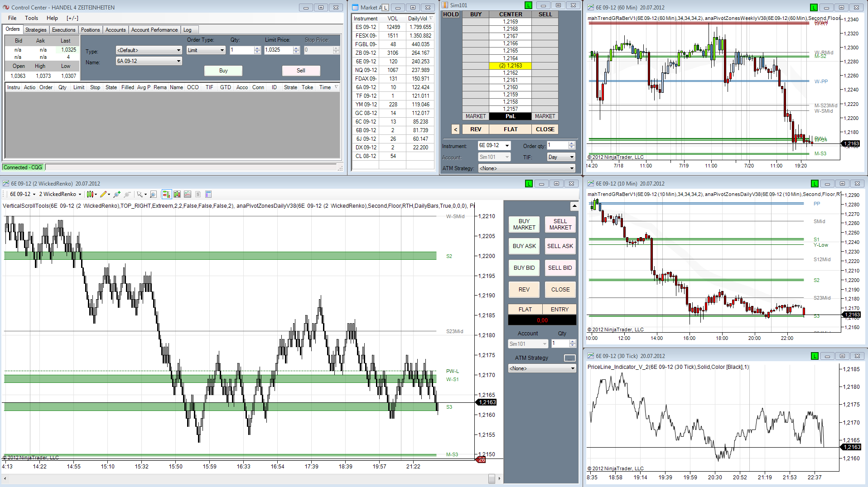868x487 pixels.
Task: Open Renko chart 6E 09-12 instrument dropdown
Action: click(x=22, y=194)
